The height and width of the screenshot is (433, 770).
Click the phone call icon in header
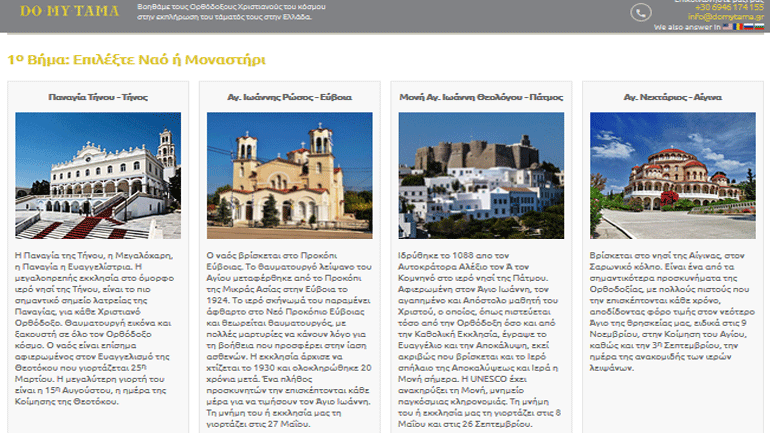[641, 12]
